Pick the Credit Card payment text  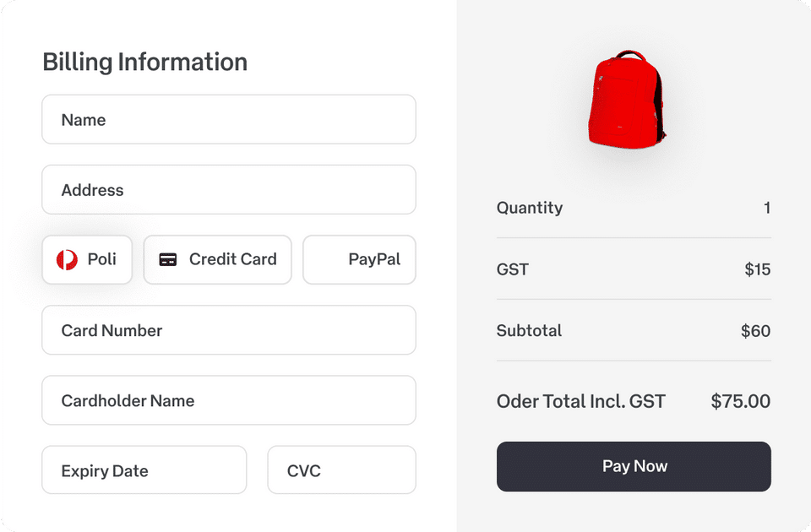(x=232, y=259)
